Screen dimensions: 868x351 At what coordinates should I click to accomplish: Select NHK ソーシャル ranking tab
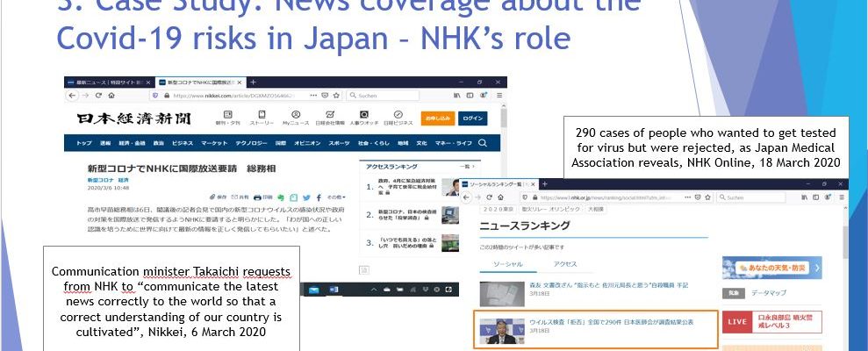pyautogui.click(x=507, y=264)
